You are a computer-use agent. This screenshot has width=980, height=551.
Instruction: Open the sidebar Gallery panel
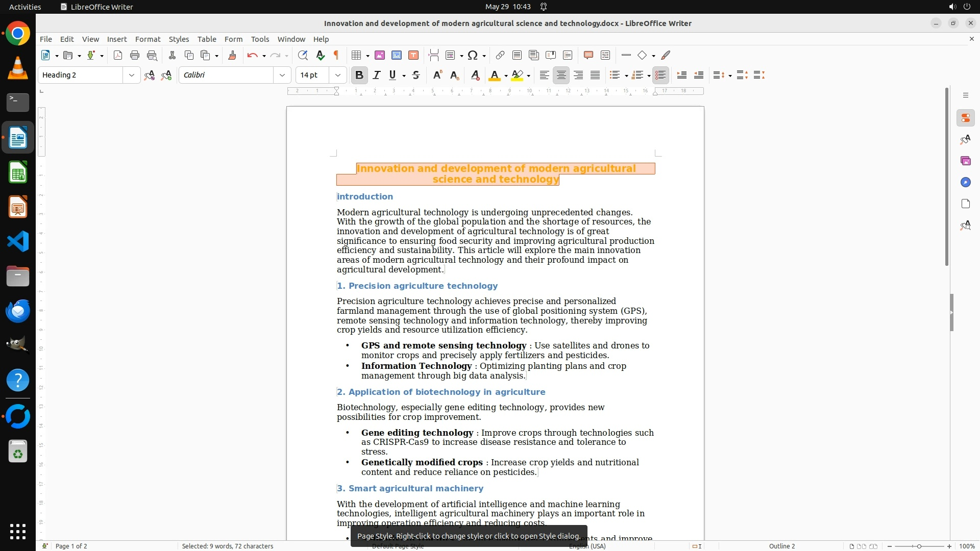click(965, 161)
